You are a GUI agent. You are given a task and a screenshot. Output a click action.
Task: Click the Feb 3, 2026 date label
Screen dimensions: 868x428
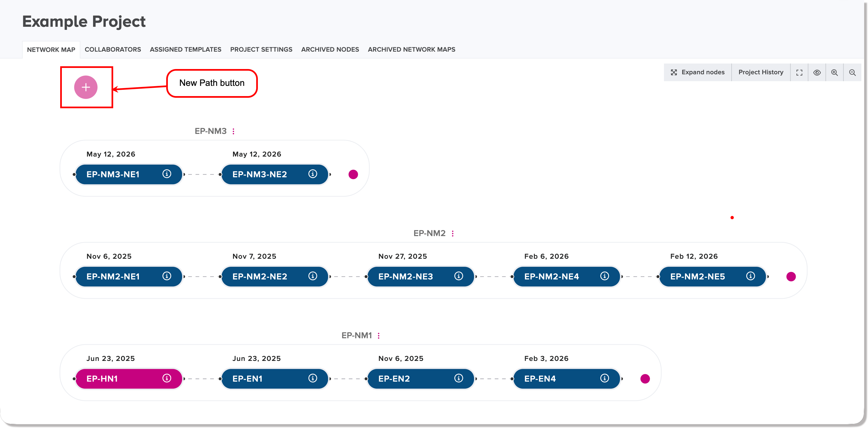point(546,358)
